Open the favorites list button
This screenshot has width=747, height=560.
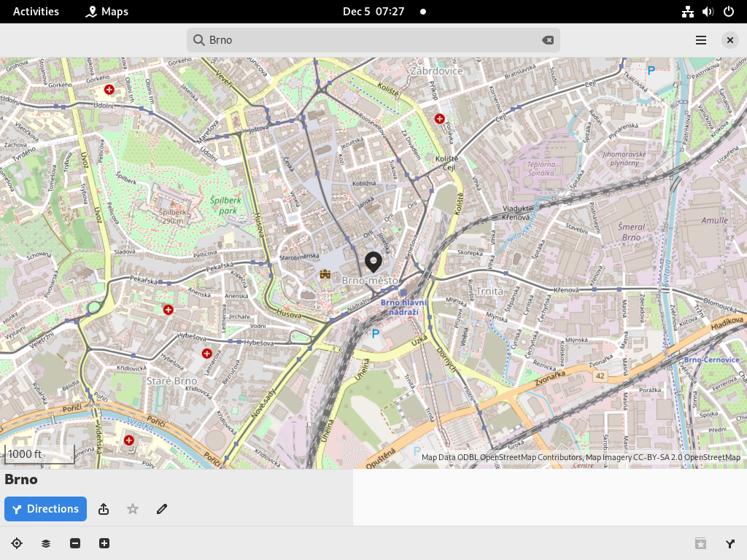[x=701, y=543]
